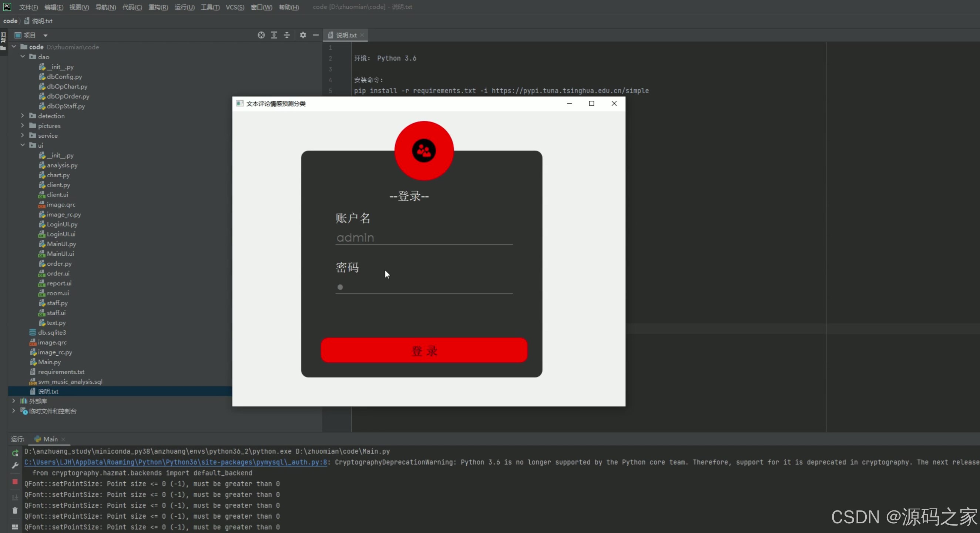The width and height of the screenshot is (980, 533).
Task: Click the 账户名 admin input field
Action: 424,237
